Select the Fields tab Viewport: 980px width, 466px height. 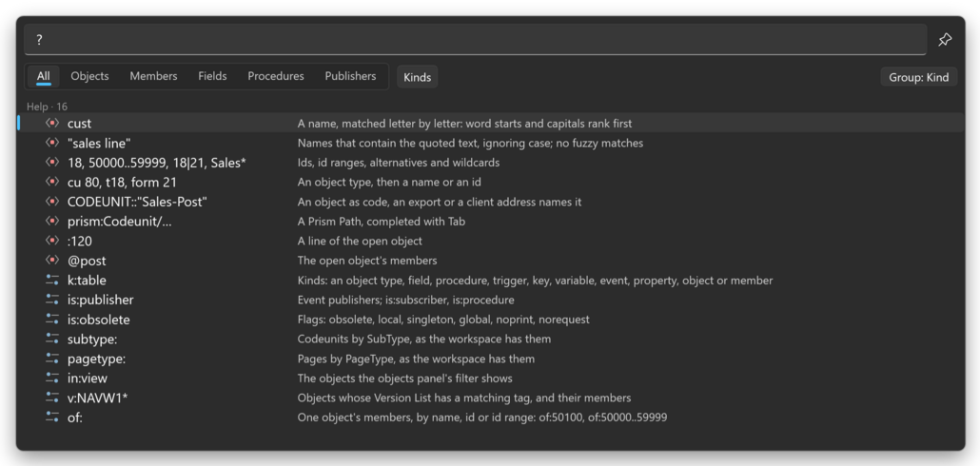pos(212,76)
